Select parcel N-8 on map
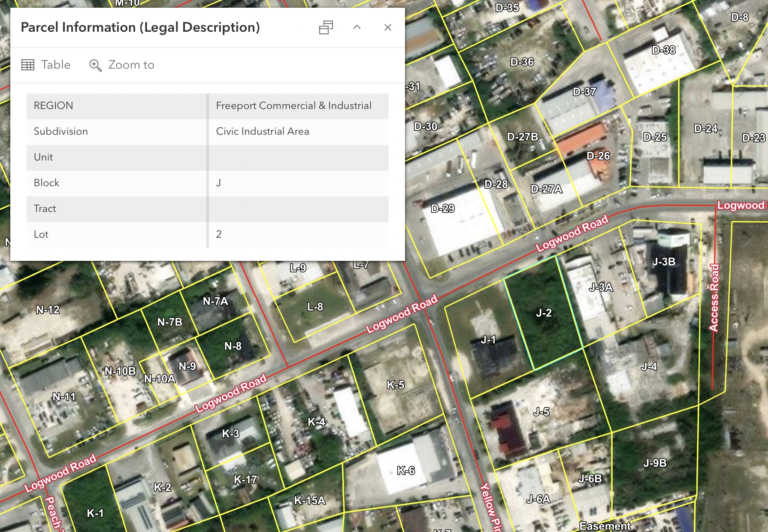This screenshot has height=532, width=768. click(233, 346)
